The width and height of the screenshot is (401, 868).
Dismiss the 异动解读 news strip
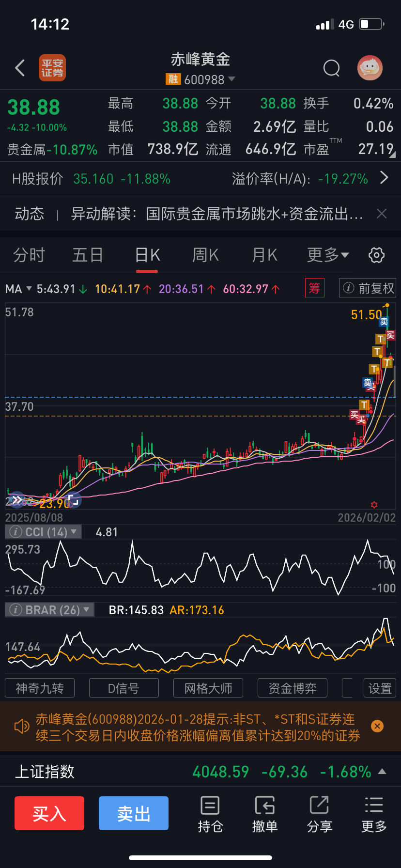coord(382,214)
